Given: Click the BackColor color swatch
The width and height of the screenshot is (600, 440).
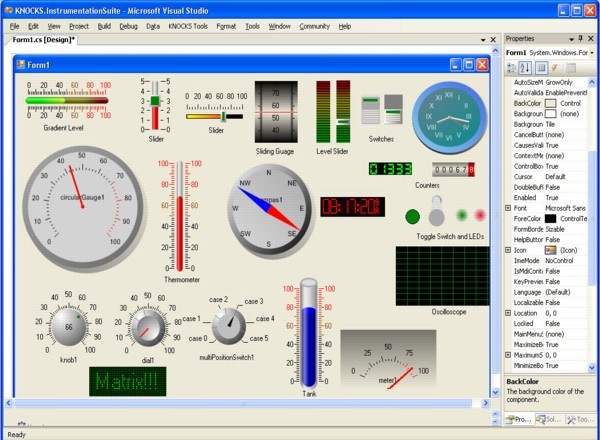Looking at the screenshot, I should [x=550, y=103].
